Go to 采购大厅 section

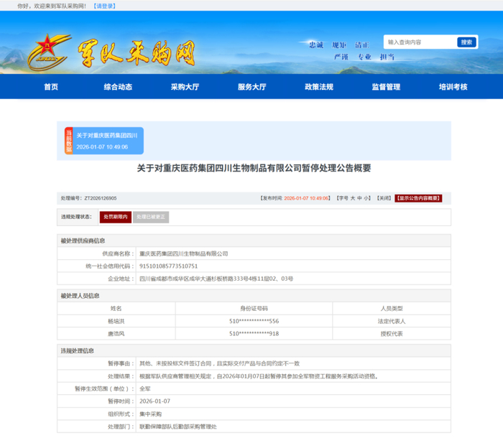(185, 87)
